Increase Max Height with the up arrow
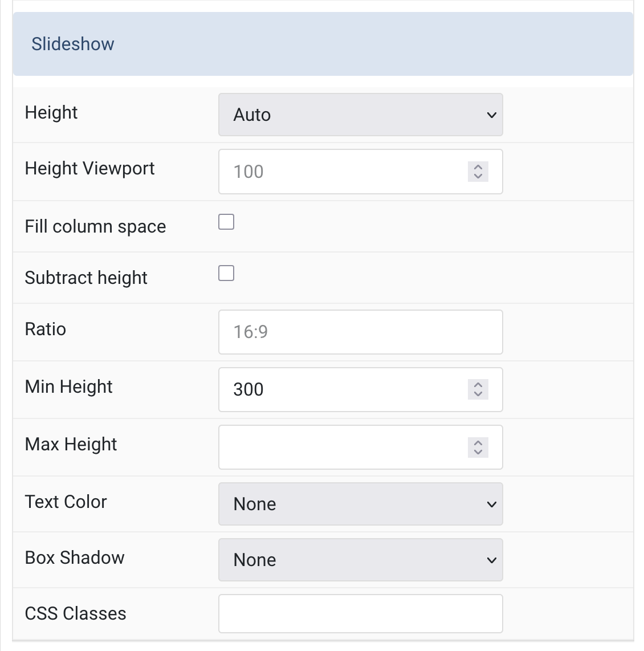The height and width of the screenshot is (651, 644). [x=478, y=442]
